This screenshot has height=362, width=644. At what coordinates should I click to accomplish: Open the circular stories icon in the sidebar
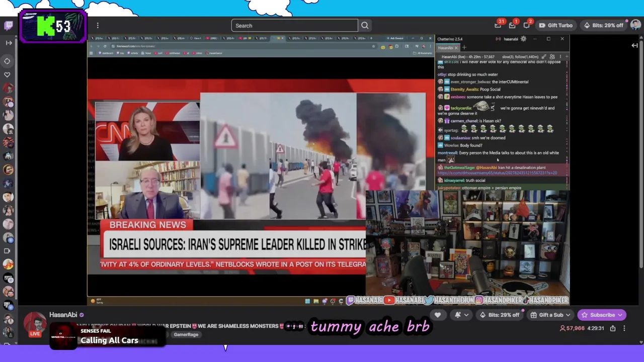7,61
